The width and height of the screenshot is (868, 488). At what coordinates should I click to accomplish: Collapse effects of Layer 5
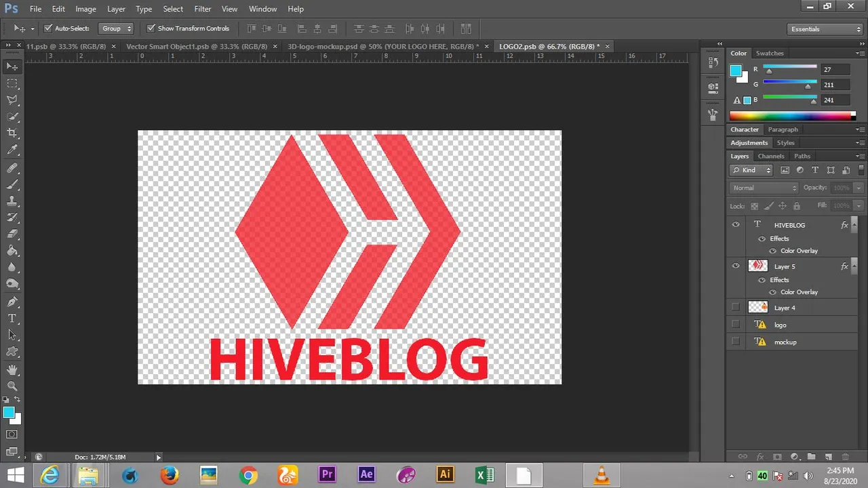click(x=853, y=266)
